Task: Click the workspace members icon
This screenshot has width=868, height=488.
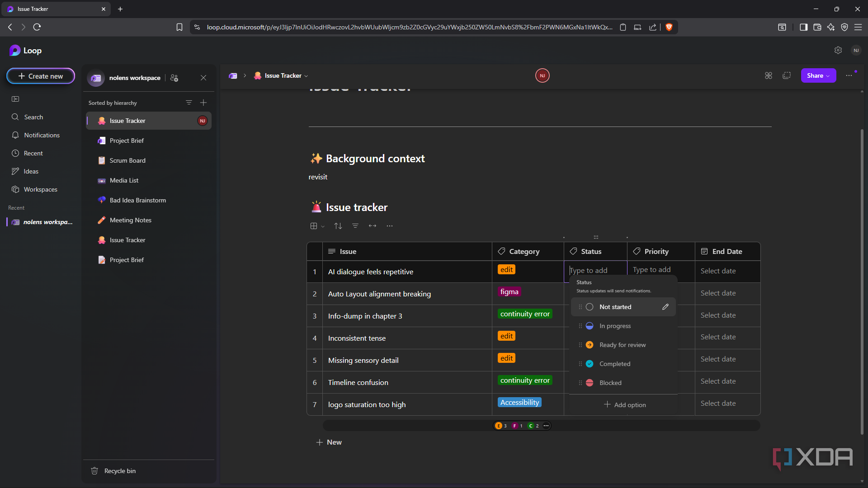Action: coord(174,78)
